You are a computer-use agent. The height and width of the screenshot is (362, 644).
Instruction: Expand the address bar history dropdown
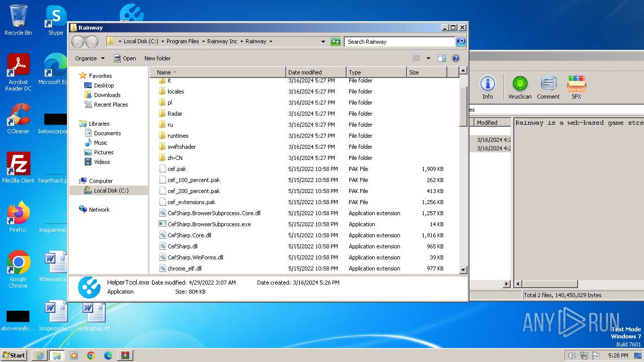323,42
